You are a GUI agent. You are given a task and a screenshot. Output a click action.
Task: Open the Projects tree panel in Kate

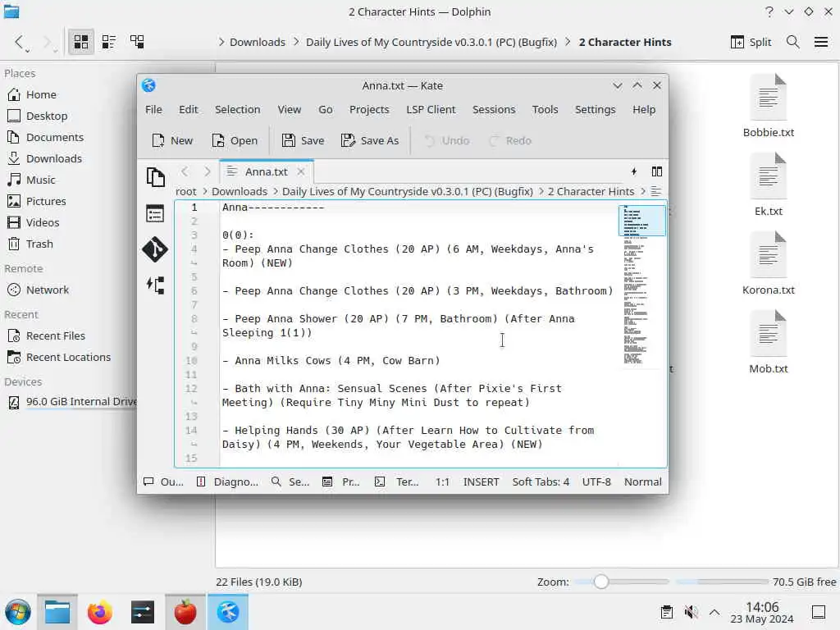pyautogui.click(x=155, y=214)
